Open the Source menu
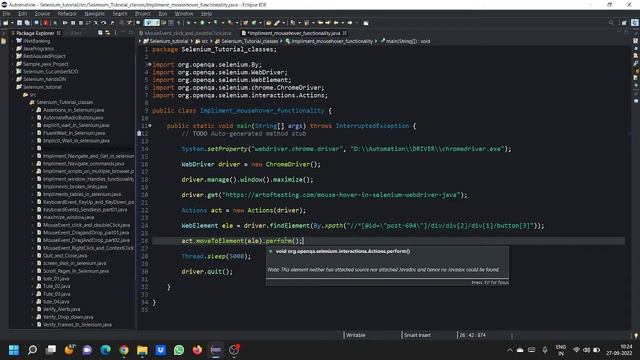This screenshot has height=360, width=640. coord(42,13)
